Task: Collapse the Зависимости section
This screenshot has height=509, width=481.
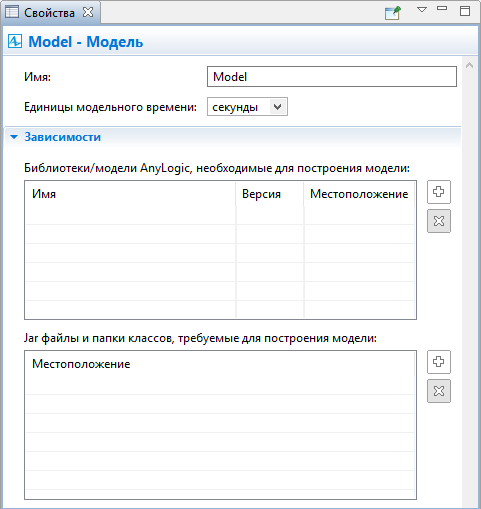Action: [x=14, y=137]
